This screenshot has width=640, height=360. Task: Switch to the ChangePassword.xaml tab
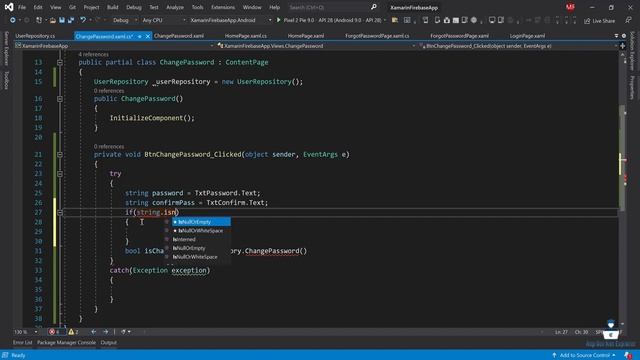(179, 36)
